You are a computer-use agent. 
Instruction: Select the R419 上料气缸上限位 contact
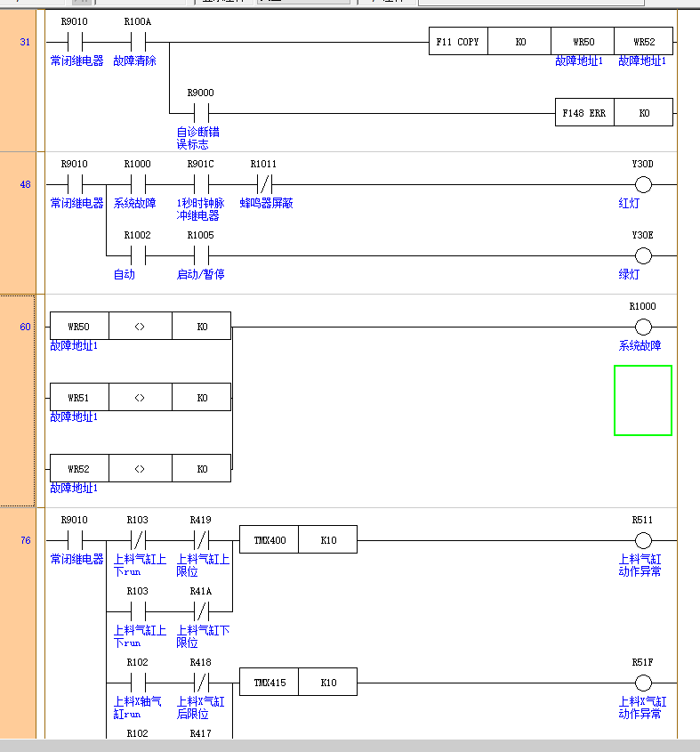[x=201, y=540]
